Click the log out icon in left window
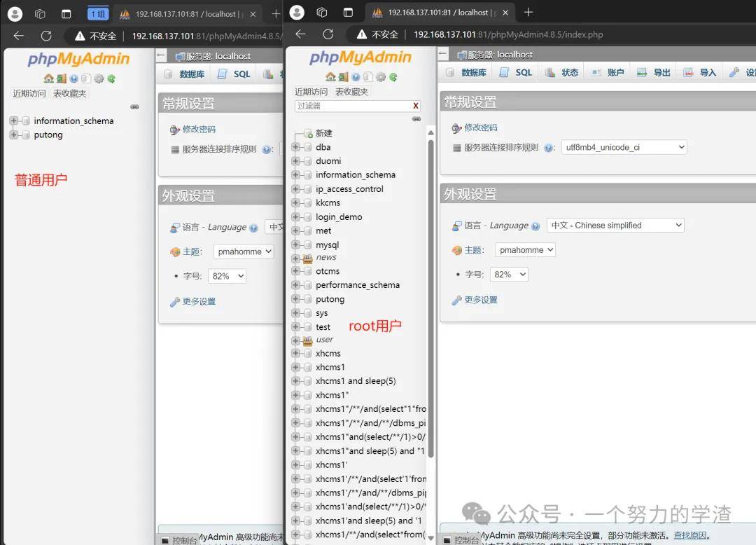Image resolution: width=756 pixels, height=545 pixels. [61, 78]
